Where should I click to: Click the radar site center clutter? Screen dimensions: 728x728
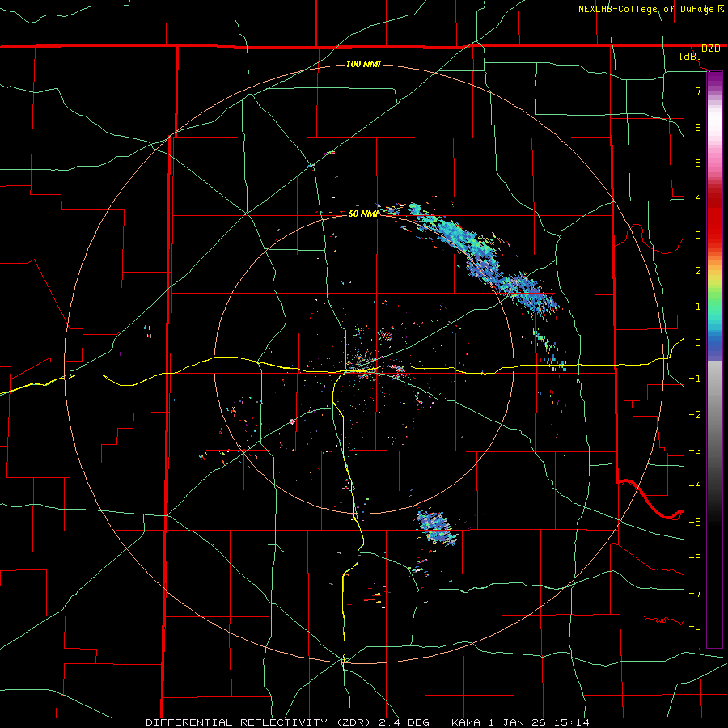pyautogui.click(x=365, y=365)
